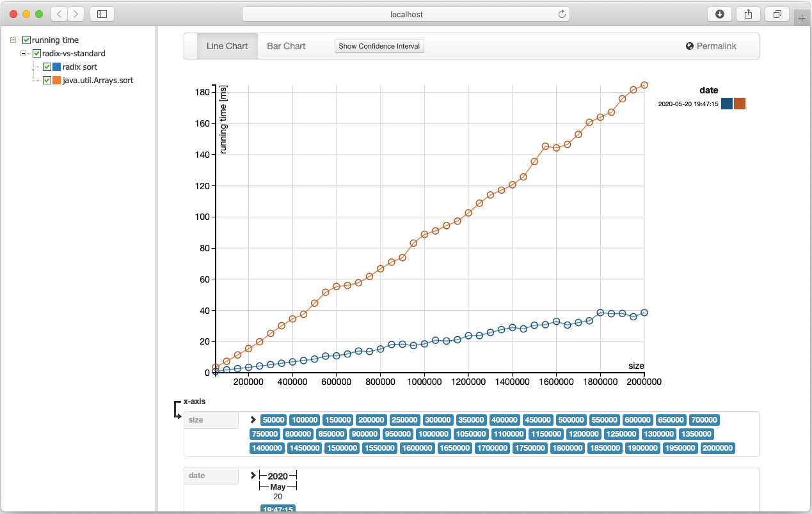
Task: Show all tabs overview icon
Action: pyautogui.click(x=777, y=14)
